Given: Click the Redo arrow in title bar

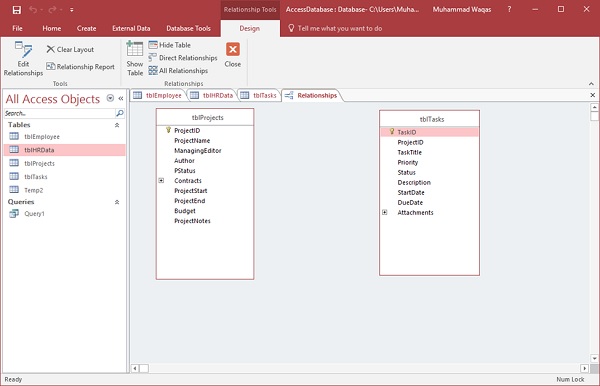Looking at the screenshot, I should point(52,10).
